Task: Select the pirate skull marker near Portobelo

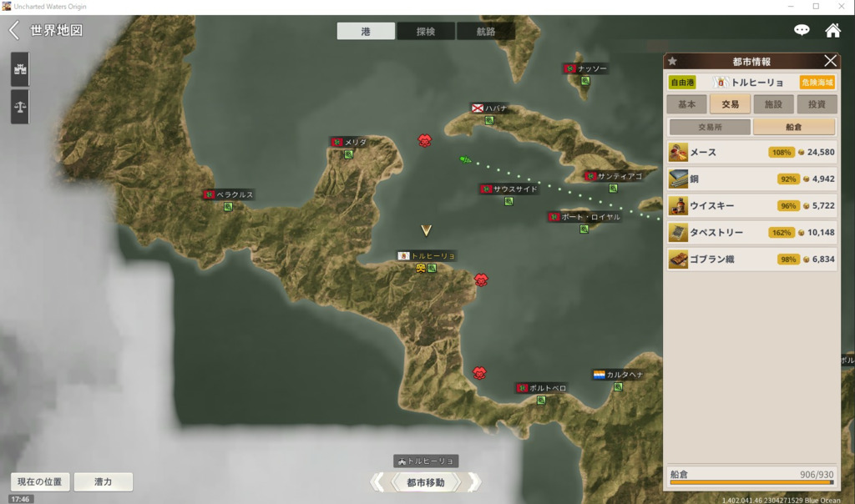Action: point(479,373)
